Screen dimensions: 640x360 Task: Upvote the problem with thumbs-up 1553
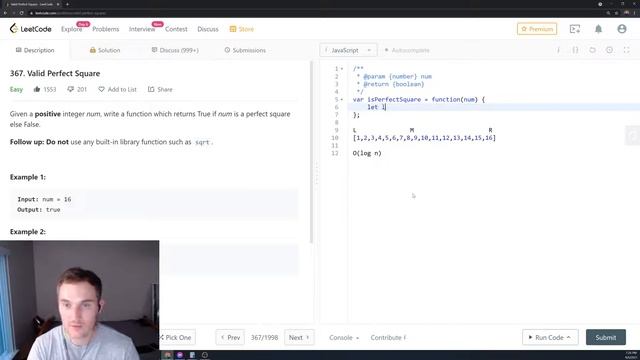45,89
